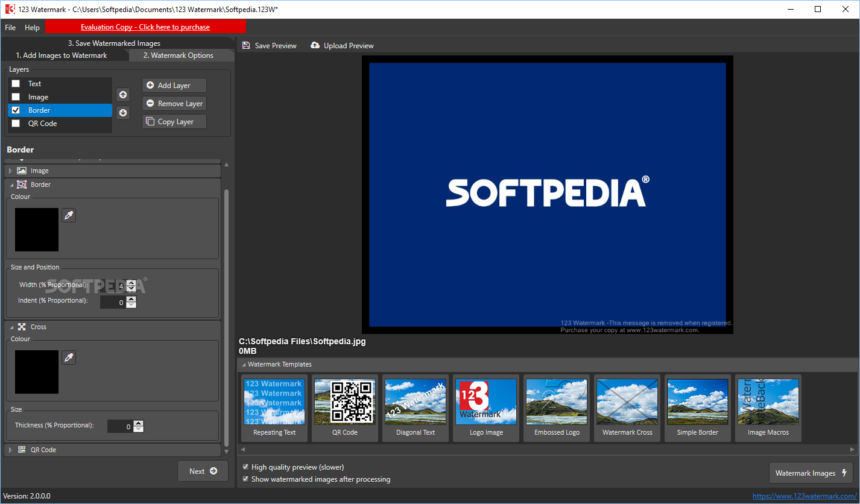This screenshot has height=504, width=860.
Task: Click the Copy Layer label
Action: [175, 122]
